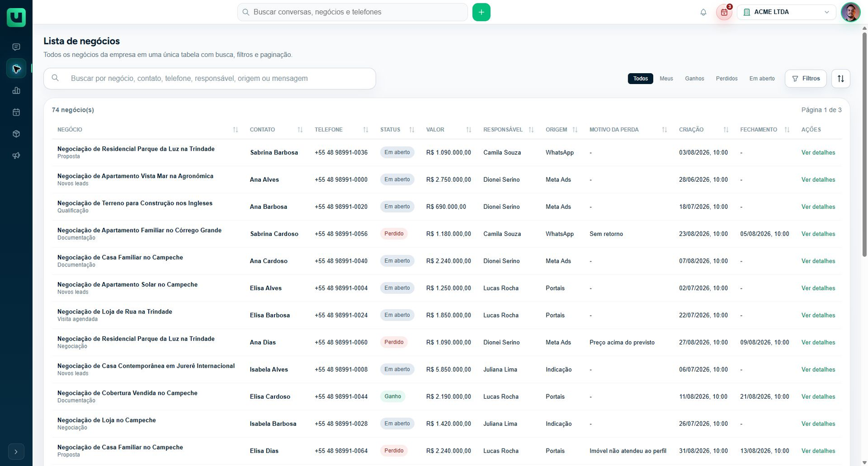Click the deals list search field
This screenshot has width=868, height=466.
click(210, 79)
